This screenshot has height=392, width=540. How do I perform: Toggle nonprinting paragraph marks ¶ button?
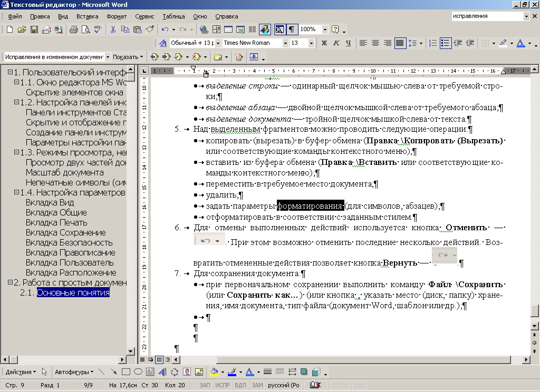[292, 30]
